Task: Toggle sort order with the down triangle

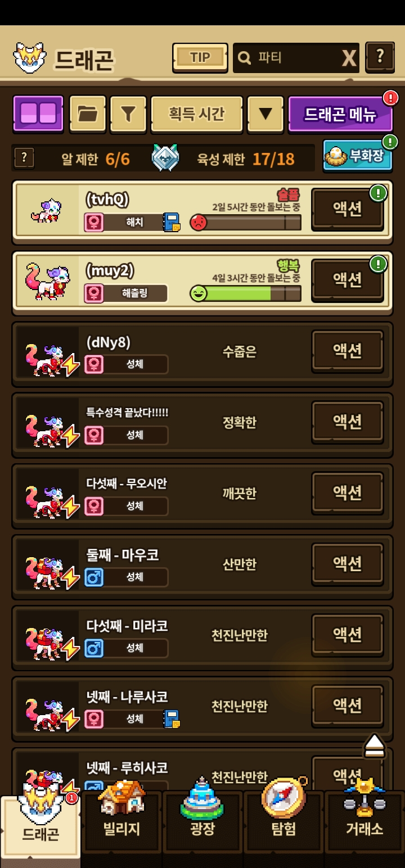Action: (x=265, y=114)
